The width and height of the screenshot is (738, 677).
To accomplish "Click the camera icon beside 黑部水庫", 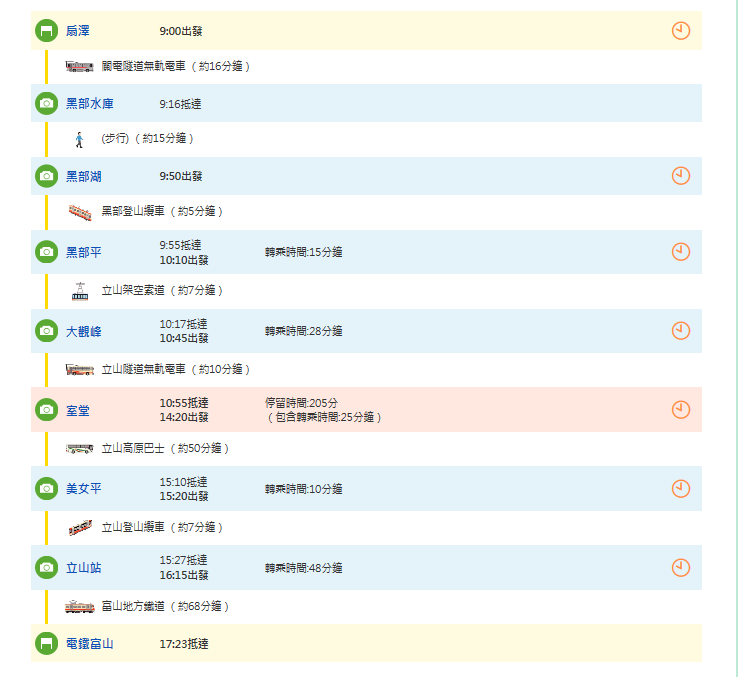I will tap(46, 103).
